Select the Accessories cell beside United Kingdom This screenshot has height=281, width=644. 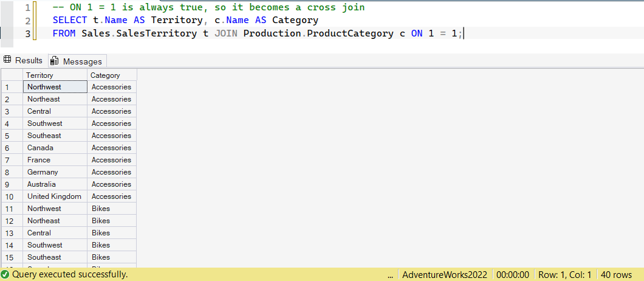(112, 196)
